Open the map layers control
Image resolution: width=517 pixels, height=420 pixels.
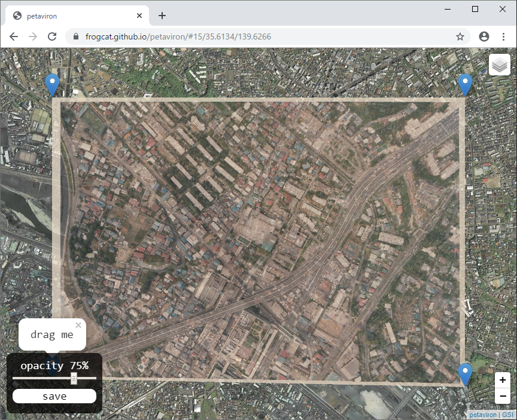(499, 65)
